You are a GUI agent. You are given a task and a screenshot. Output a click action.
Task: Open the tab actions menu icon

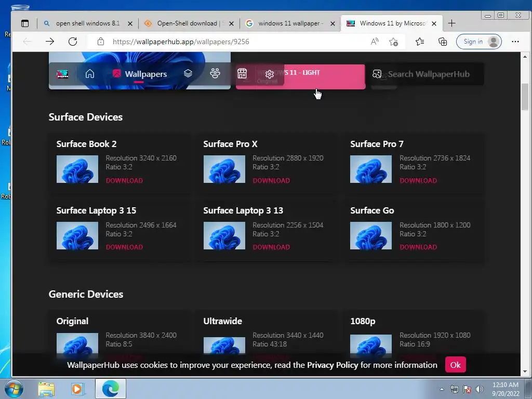click(25, 23)
